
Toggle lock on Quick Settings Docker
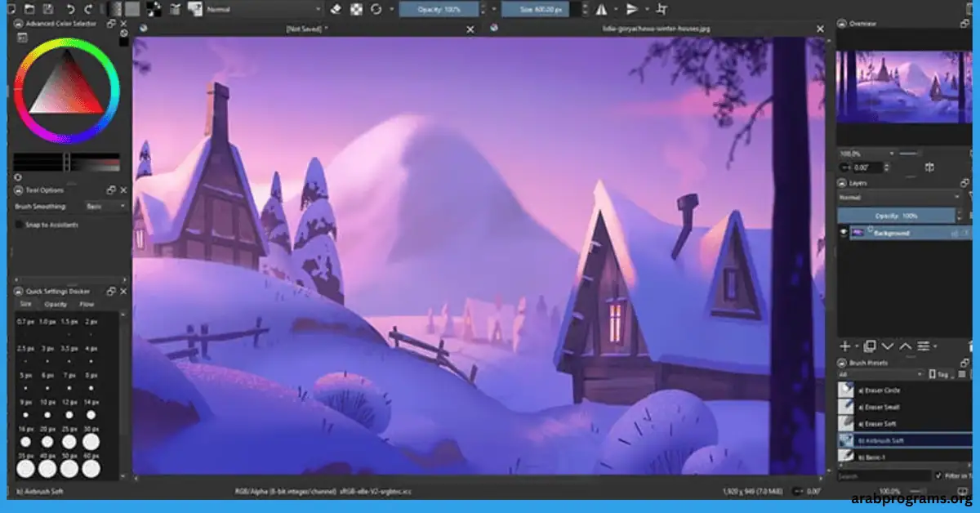tap(20, 291)
